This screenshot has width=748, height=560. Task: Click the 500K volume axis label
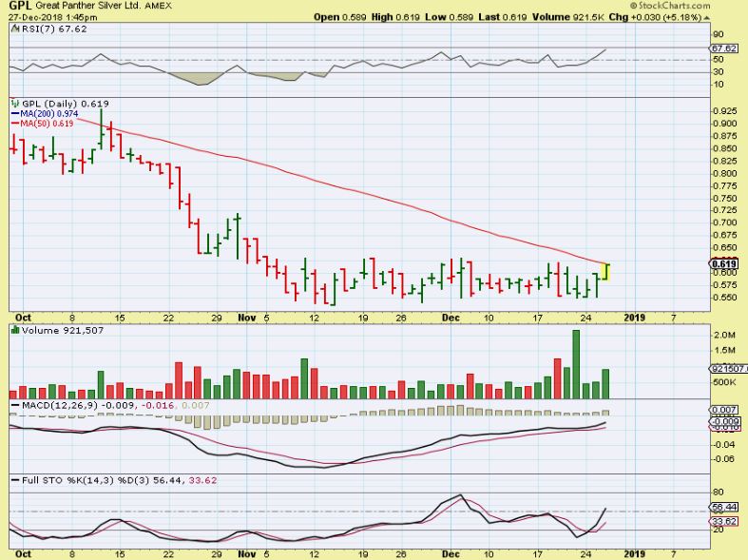tap(724, 382)
